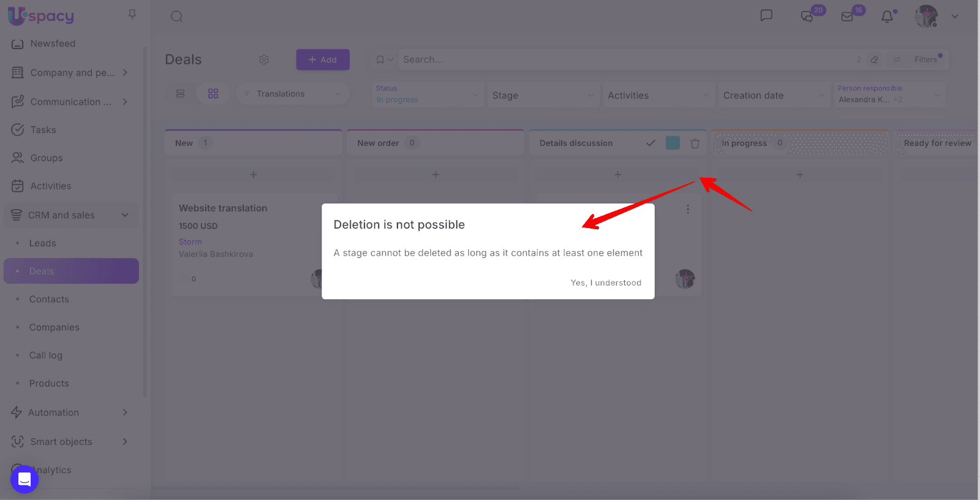Add a deal in New order column

[x=435, y=175]
